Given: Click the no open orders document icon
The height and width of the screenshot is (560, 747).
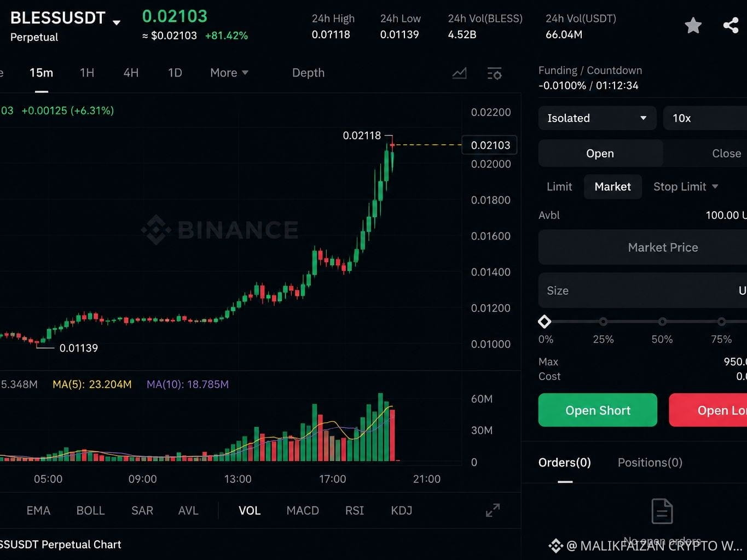Looking at the screenshot, I should click(x=662, y=511).
